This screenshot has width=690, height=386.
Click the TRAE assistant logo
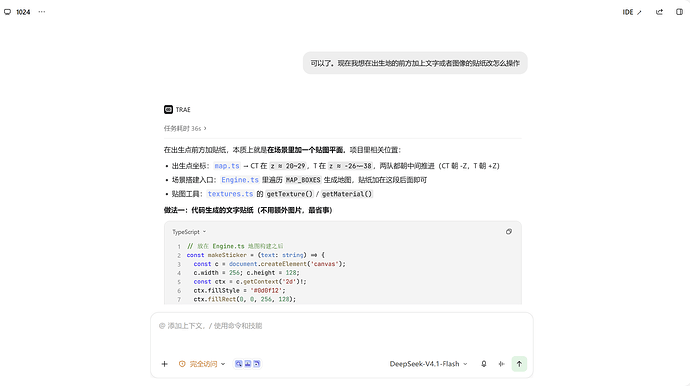pyautogui.click(x=168, y=110)
